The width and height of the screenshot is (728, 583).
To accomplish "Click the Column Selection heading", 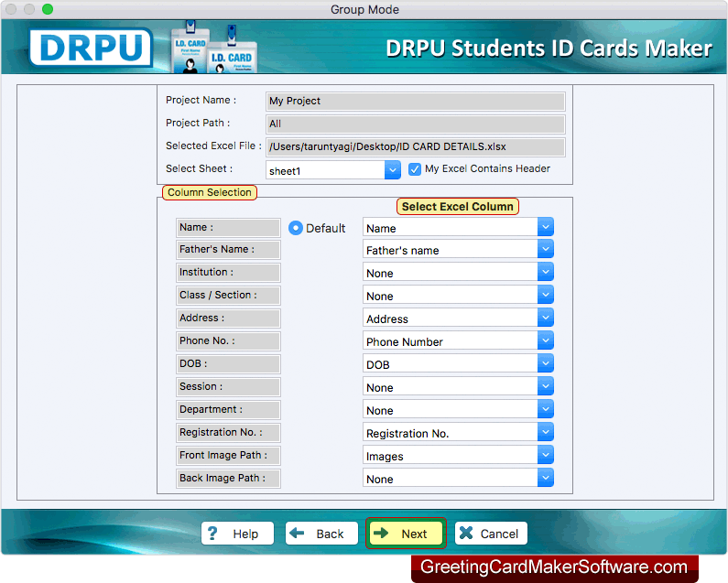I will pos(210,192).
